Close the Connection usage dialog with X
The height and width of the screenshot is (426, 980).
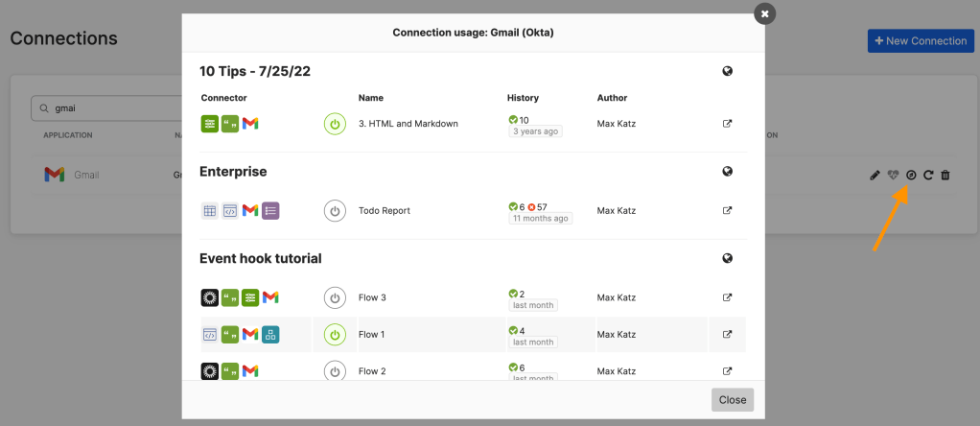tap(764, 13)
